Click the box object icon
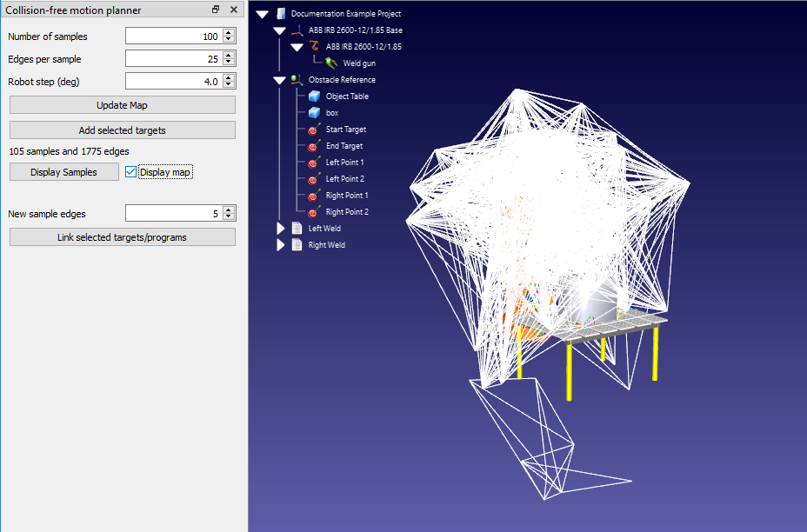The image size is (807, 532). coord(314,113)
